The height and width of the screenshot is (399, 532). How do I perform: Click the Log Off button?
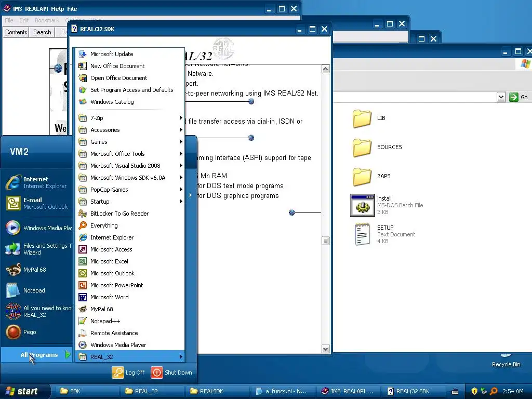coord(128,373)
